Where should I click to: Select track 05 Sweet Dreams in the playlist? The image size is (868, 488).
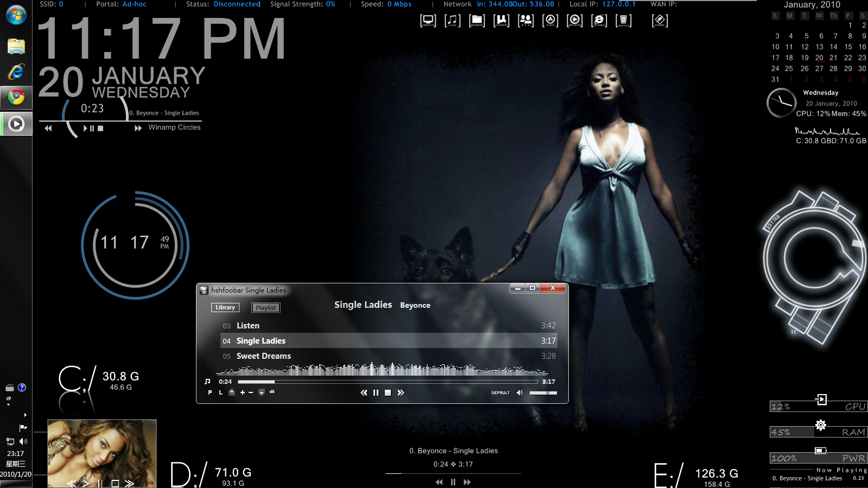tap(389, 356)
